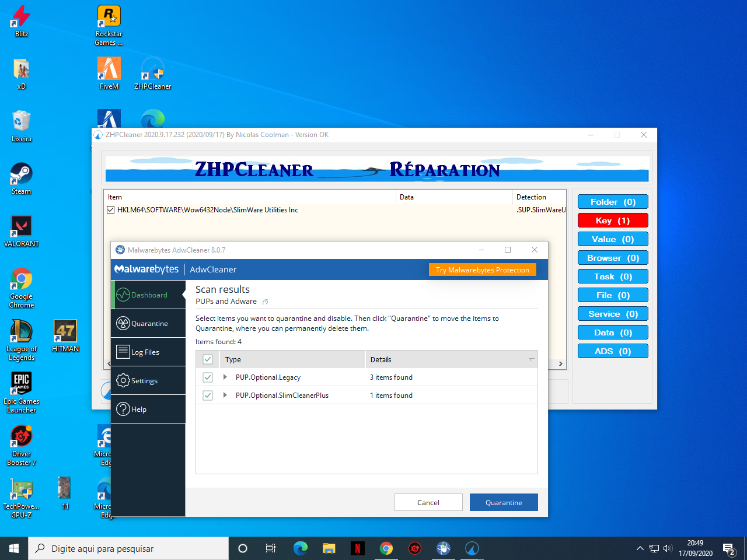Click the File (0) button

[613, 295]
